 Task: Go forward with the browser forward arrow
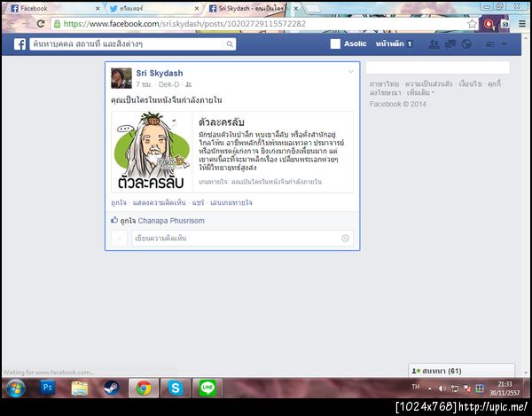[x=26, y=24]
